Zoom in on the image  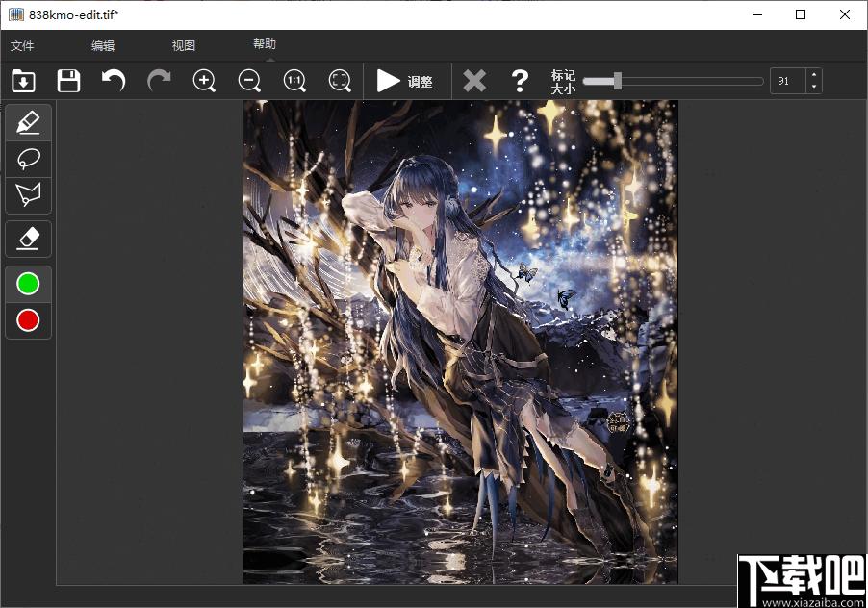(x=204, y=81)
